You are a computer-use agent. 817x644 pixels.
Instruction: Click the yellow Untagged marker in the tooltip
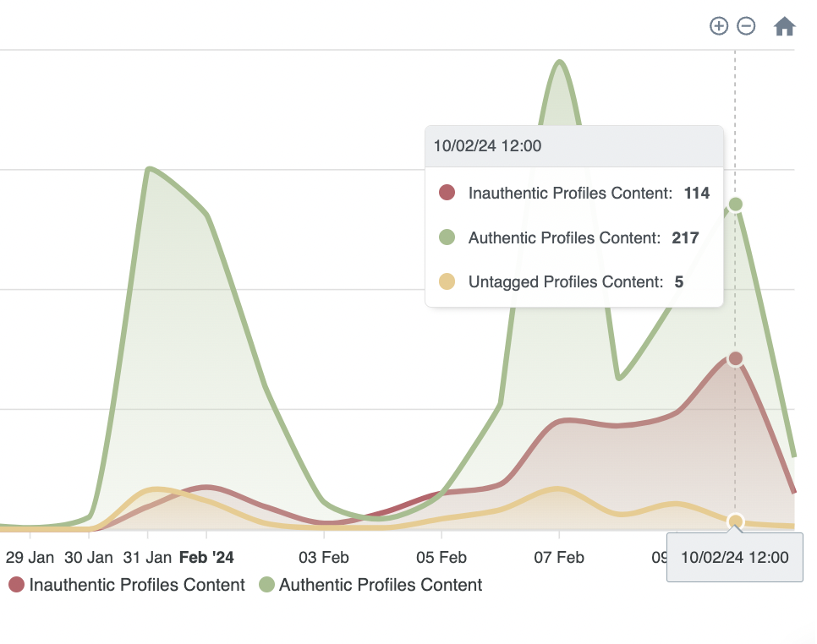[445, 281]
